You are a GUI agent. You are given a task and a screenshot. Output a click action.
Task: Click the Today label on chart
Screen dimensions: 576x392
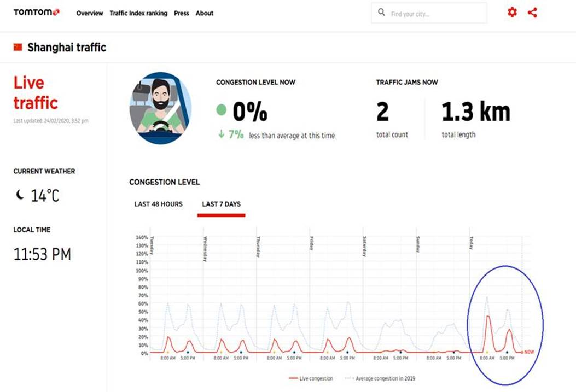pos(471,243)
